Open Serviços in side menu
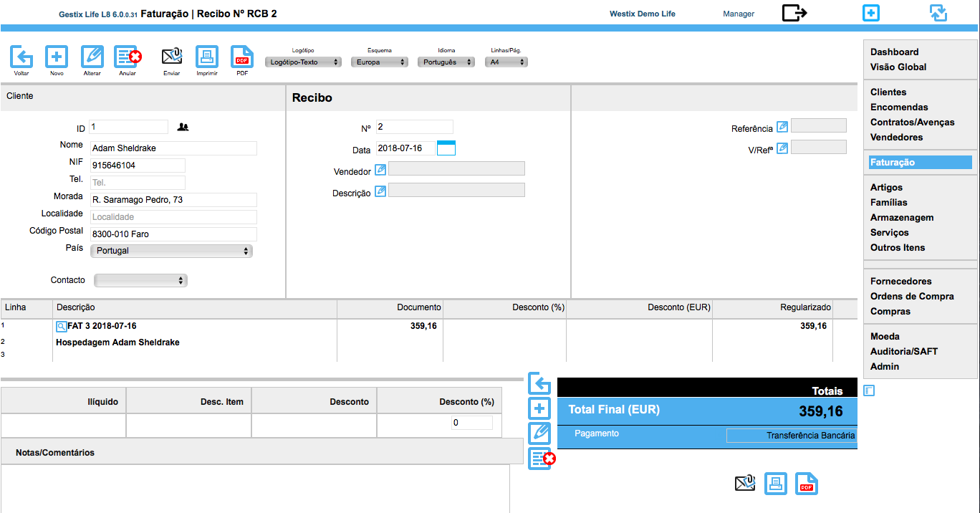This screenshot has width=980, height=513. [890, 232]
